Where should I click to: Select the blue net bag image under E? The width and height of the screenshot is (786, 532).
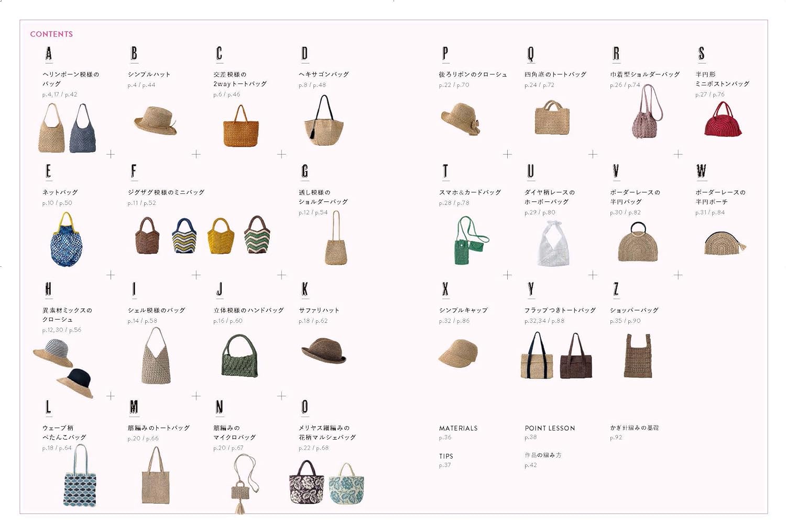tap(66, 239)
